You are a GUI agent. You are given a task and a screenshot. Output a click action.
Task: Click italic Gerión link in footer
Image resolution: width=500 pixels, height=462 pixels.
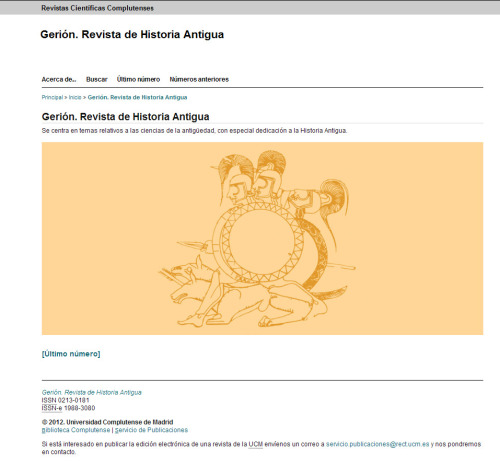pos(92,392)
